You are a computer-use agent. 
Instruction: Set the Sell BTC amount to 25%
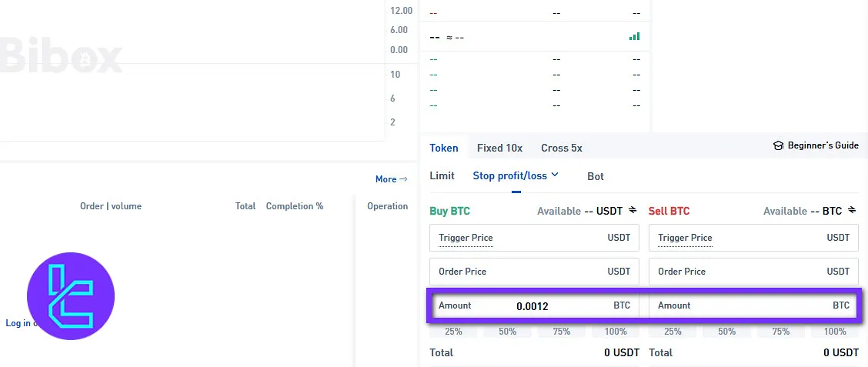(673, 332)
